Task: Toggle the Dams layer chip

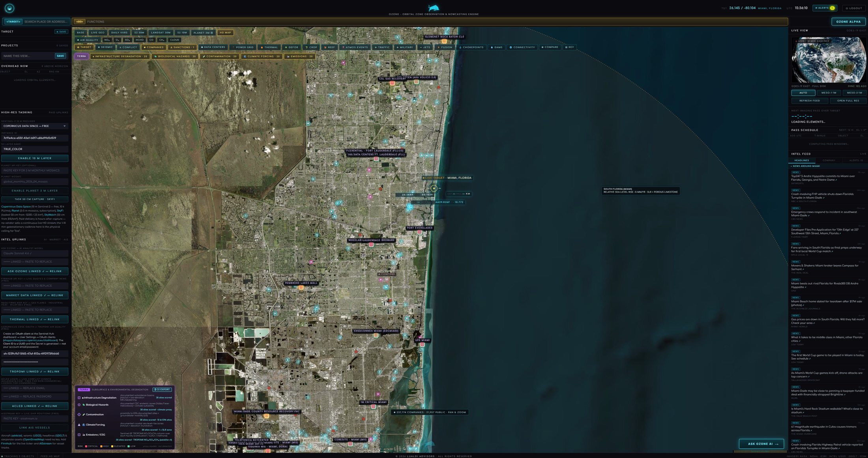Action: (497, 47)
